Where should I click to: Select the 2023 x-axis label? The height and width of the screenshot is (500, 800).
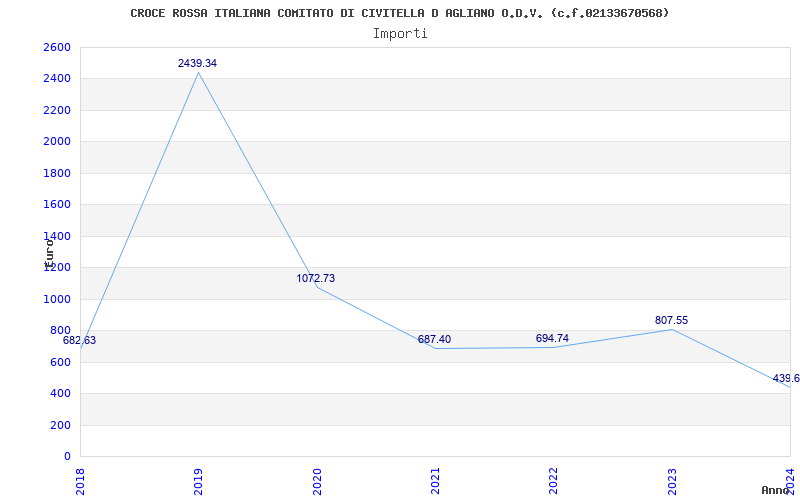[x=672, y=481]
